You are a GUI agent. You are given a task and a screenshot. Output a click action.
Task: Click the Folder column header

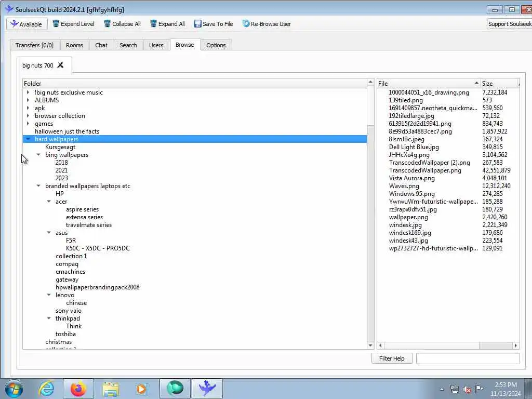[x=194, y=84]
